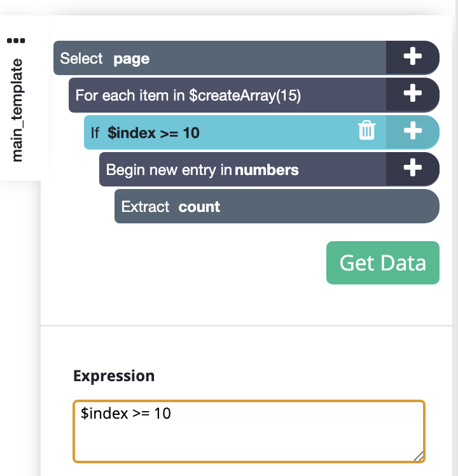Image resolution: width=458 pixels, height=476 pixels.
Task: Delete the If $index >= 10 command
Action: click(x=367, y=132)
